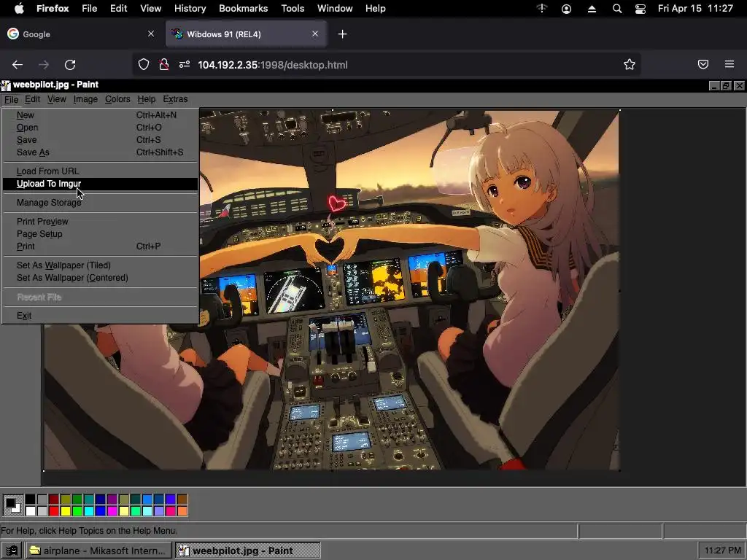Open macOS Spotlight search icon

(x=617, y=9)
